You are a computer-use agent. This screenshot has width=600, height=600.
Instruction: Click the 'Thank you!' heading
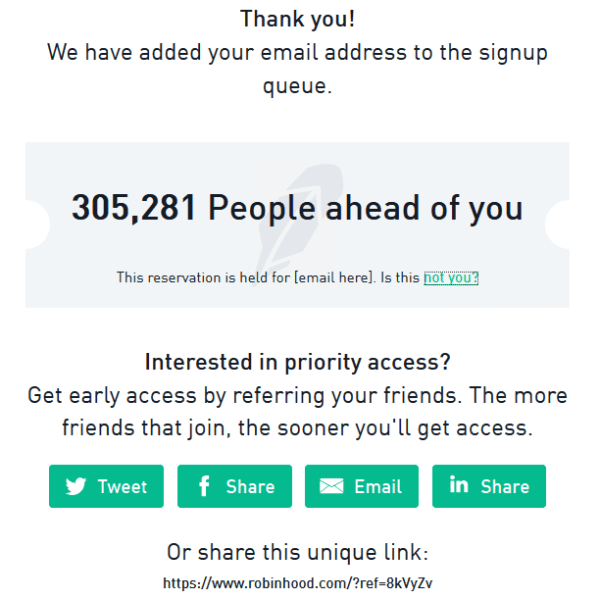tap(297, 19)
